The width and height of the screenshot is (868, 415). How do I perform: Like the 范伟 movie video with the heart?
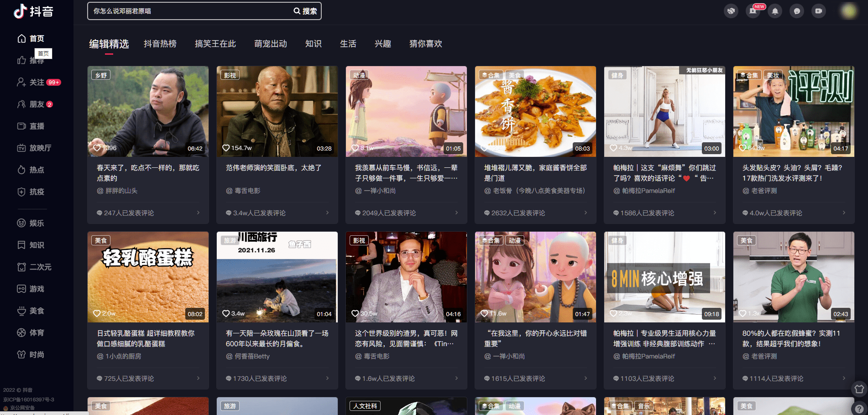click(227, 148)
